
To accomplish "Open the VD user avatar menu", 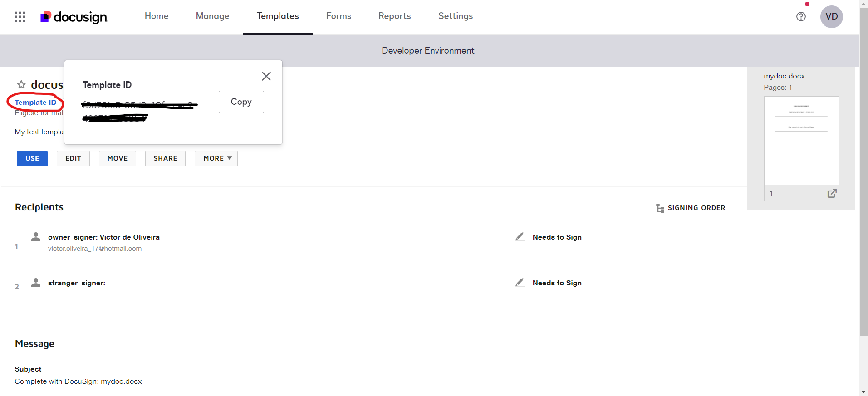I will point(831,17).
